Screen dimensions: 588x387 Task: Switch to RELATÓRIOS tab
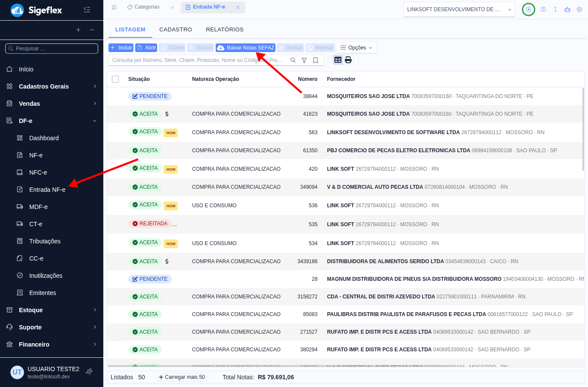[225, 30]
